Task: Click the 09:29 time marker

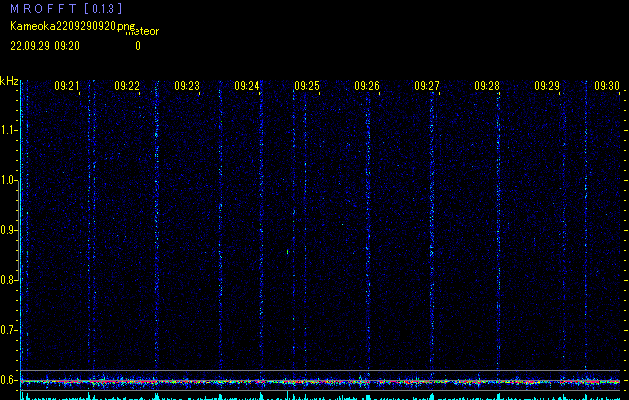Action: coord(547,85)
